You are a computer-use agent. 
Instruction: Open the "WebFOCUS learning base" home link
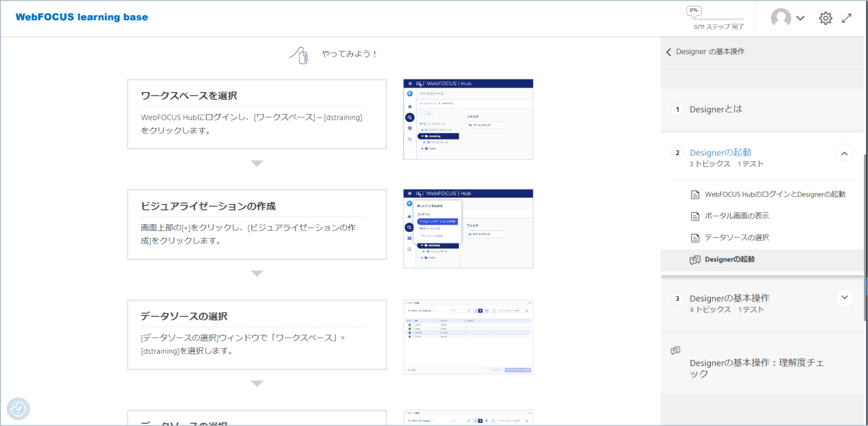click(81, 17)
